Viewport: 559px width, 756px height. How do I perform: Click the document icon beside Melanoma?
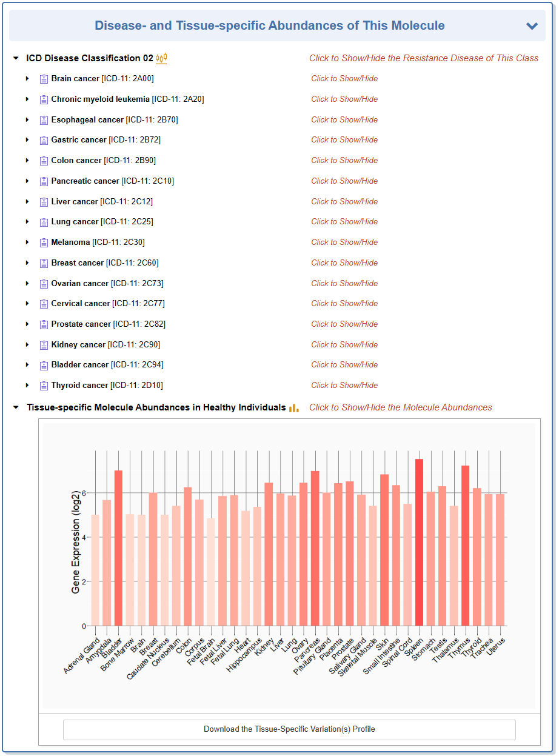click(44, 243)
